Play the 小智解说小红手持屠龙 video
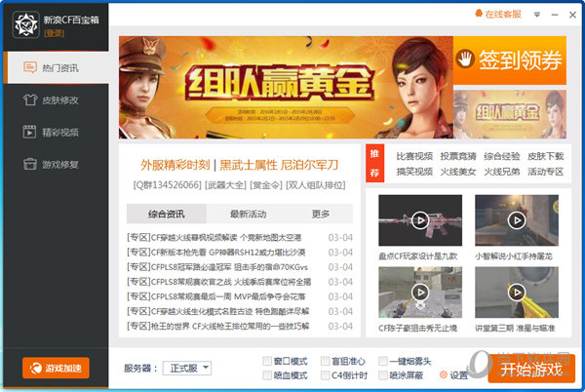Screen dimensions: 585x392 (517, 220)
